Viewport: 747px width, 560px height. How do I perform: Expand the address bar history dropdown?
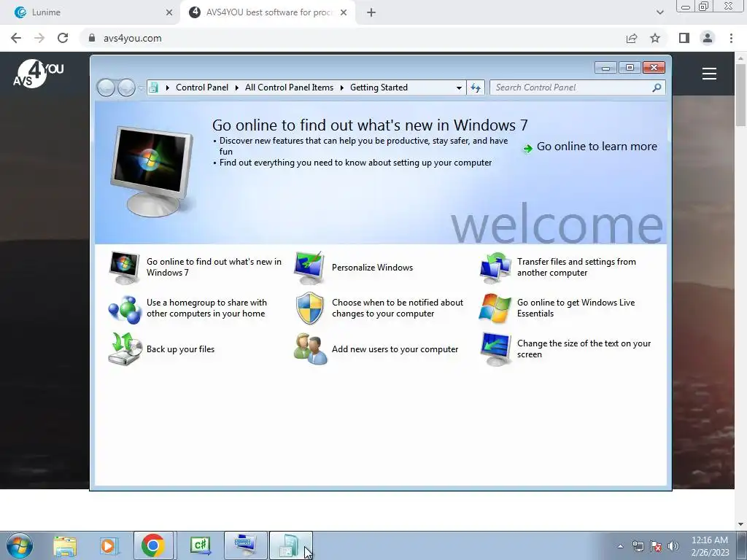(x=459, y=87)
